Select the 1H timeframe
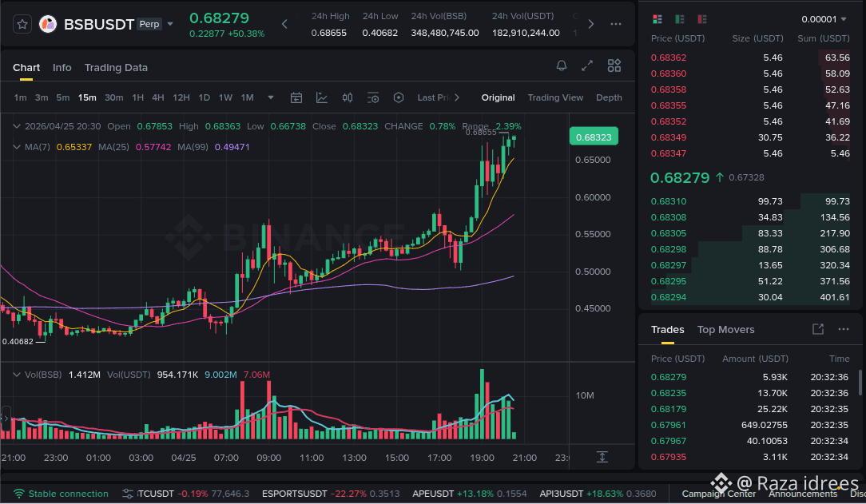 138,97
